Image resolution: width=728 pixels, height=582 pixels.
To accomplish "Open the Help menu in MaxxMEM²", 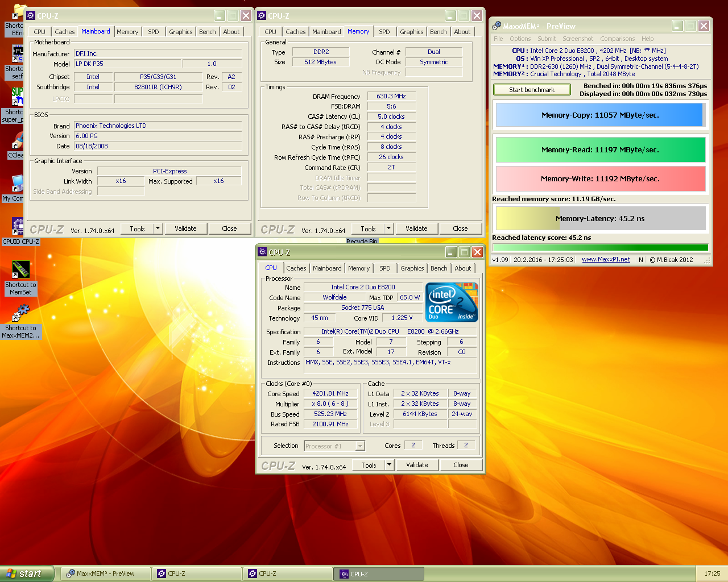I will click(x=648, y=39).
